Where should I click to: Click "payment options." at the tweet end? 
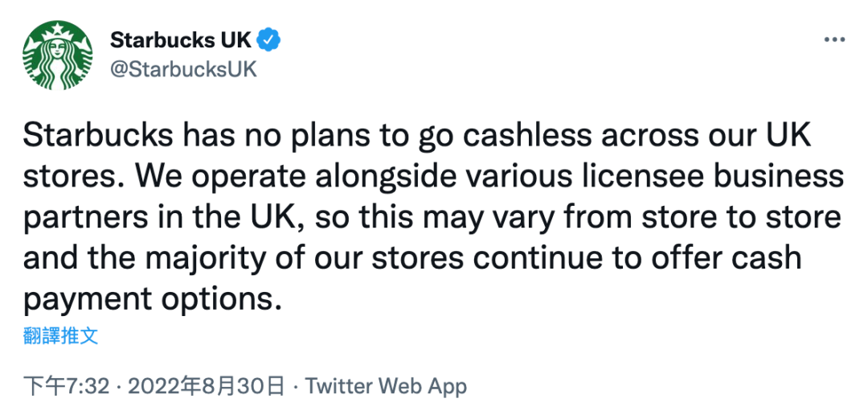pos(154,300)
